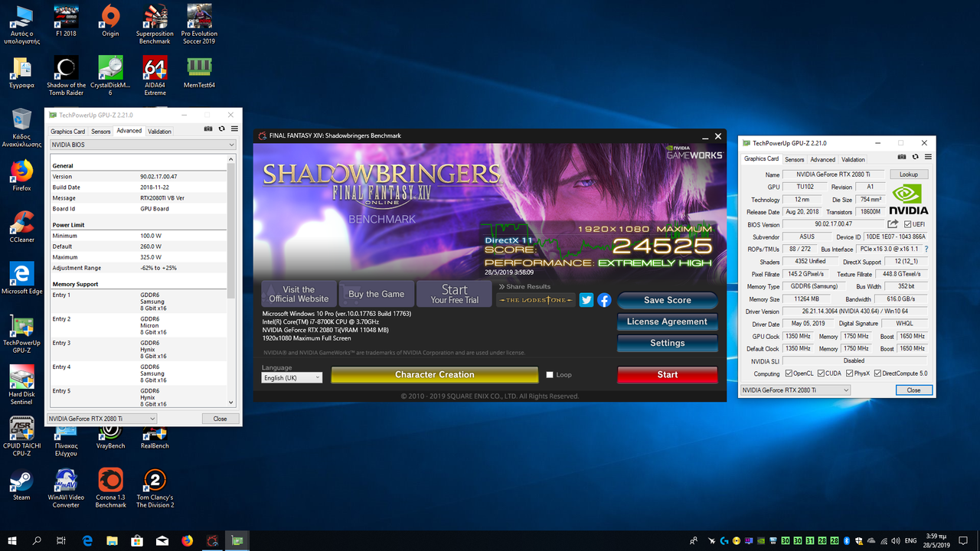Switch to Advanced tab in right GPU-Z window
980x551 pixels.
[823, 159]
